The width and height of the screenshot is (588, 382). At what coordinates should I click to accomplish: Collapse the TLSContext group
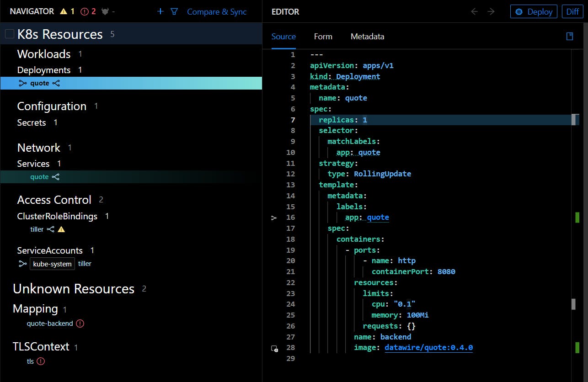click(41, 347)
